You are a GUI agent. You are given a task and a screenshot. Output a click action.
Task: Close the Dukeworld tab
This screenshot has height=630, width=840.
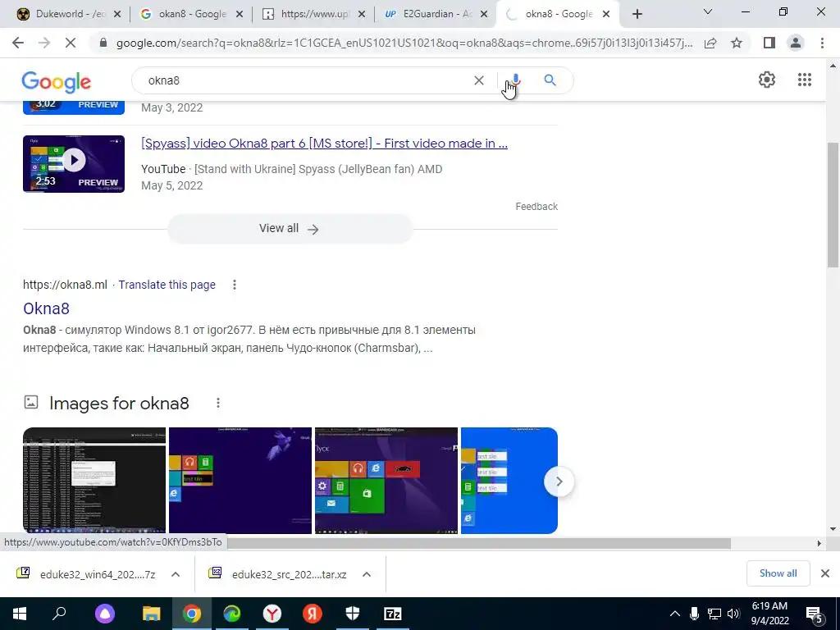(x=117, y=15)
